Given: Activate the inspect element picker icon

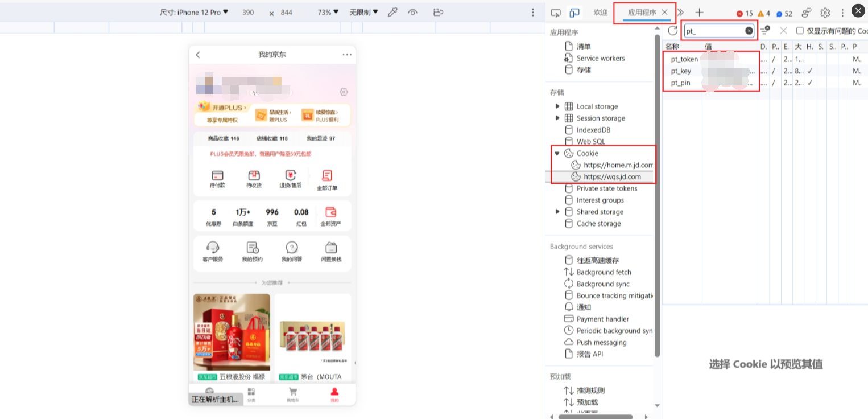Looking at the screenshot, I should [x=556, y=13].
